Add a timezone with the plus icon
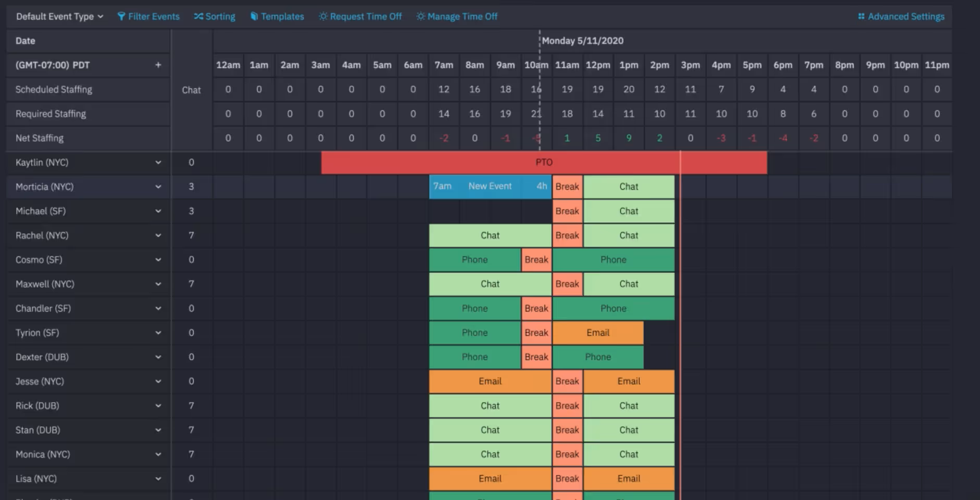Screen dimensions: 980x500 (x=158, y=65)
